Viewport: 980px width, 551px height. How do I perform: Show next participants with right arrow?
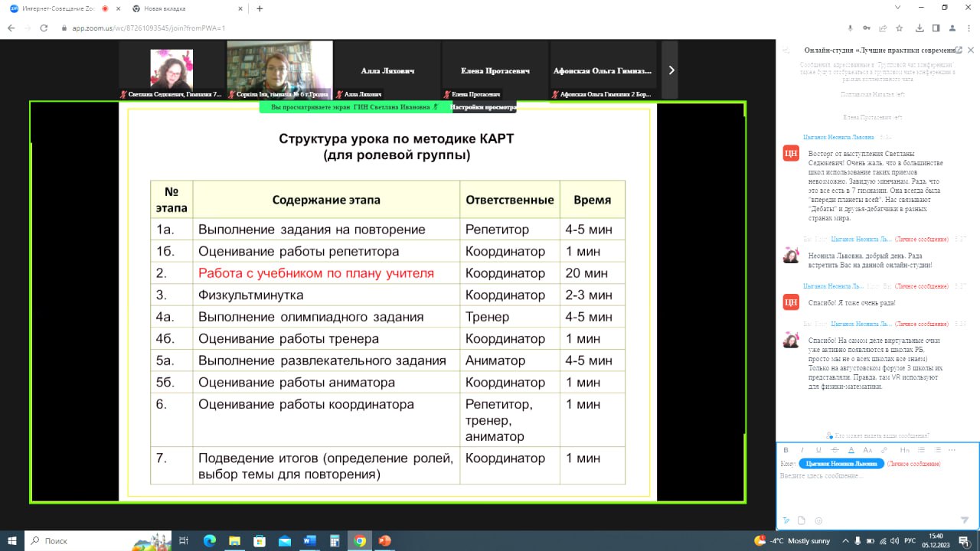tap(671, 70)
